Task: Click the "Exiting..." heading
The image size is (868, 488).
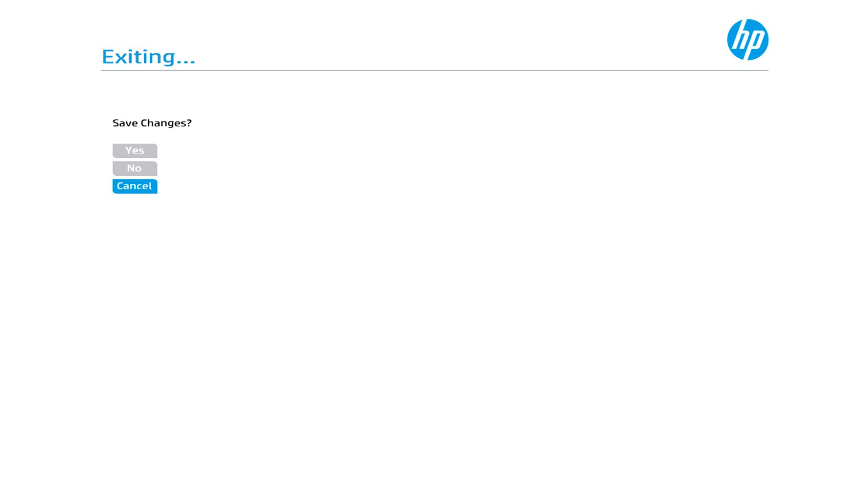Action: click(x=148, y=57)
